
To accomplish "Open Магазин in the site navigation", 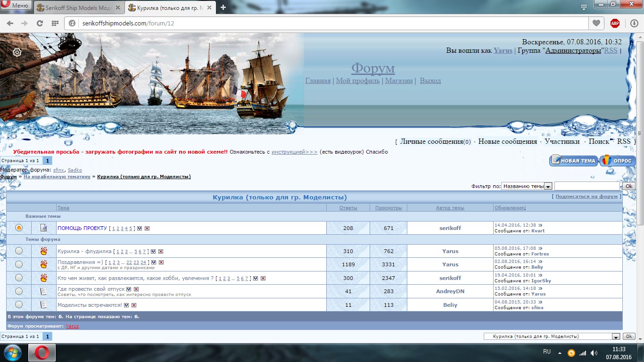I will [x=399, y=81].
